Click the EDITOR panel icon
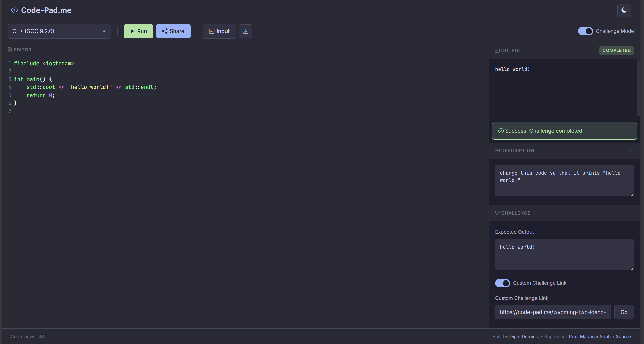 pos(10,50)
